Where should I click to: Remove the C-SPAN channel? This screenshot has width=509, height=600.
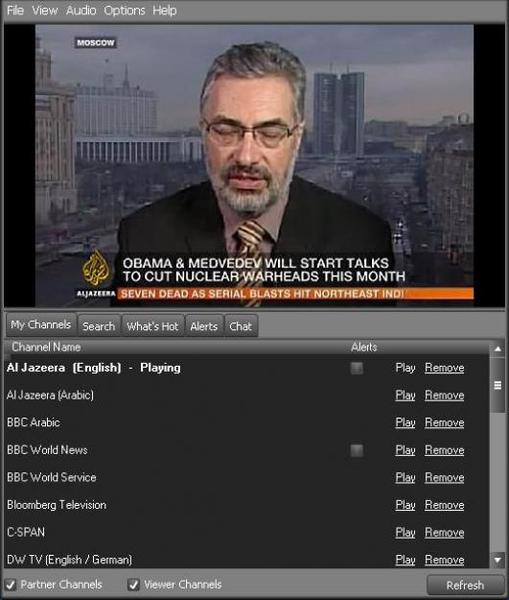pos(444,533)
